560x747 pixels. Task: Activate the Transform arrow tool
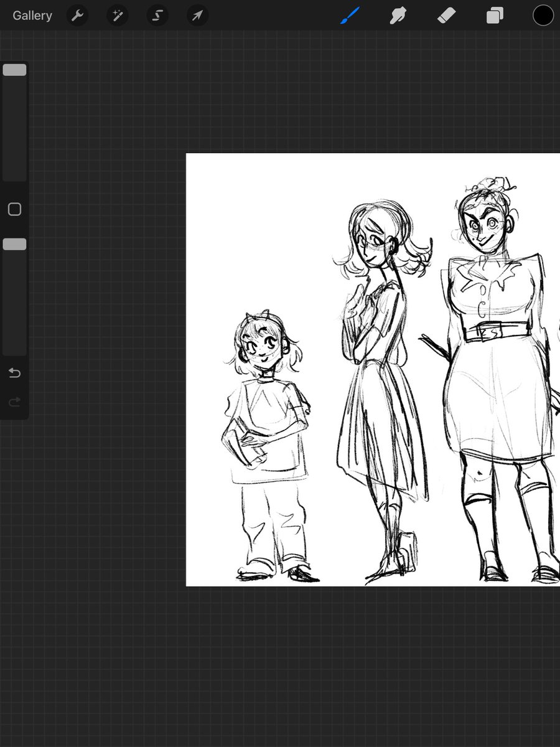(197, 16)
